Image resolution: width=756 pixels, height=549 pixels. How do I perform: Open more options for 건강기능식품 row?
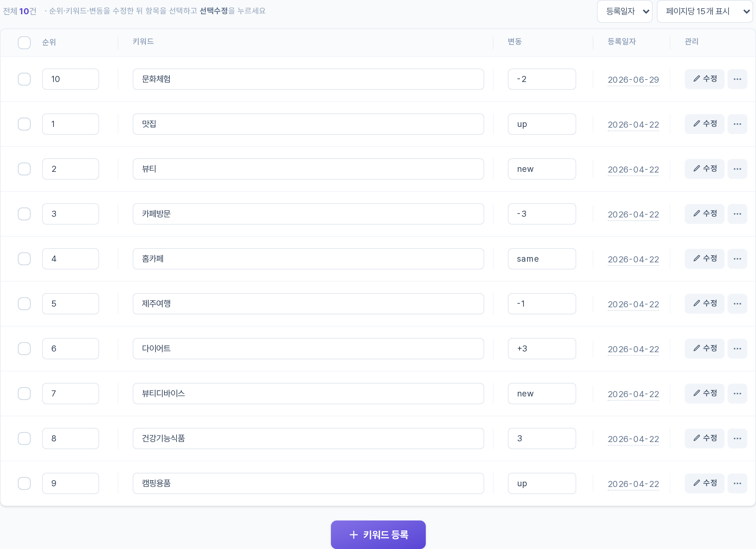(737, 438)
